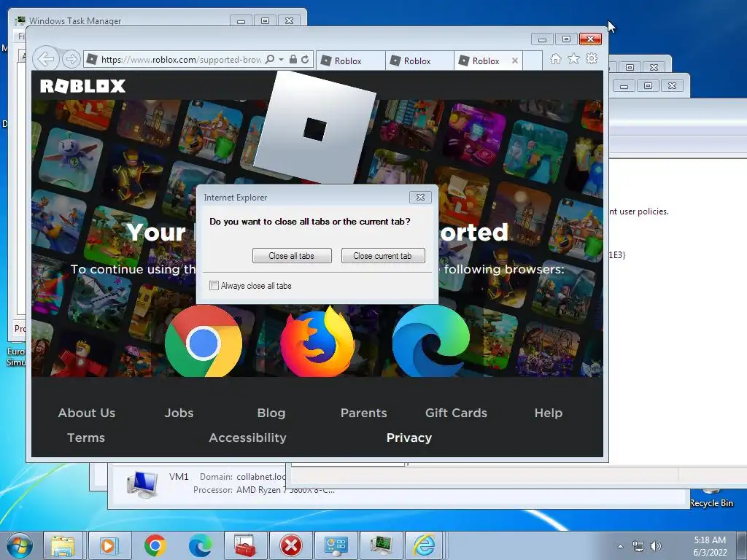Check Always close all tabs
Image resolution: width=747 pixels, height=560 pixels.
214,286
